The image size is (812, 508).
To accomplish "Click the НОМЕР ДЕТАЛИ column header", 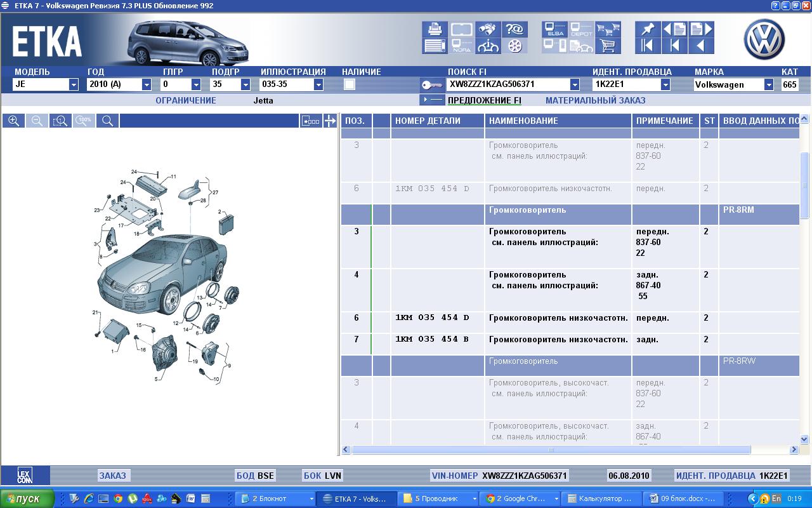I will pos(438,121).
